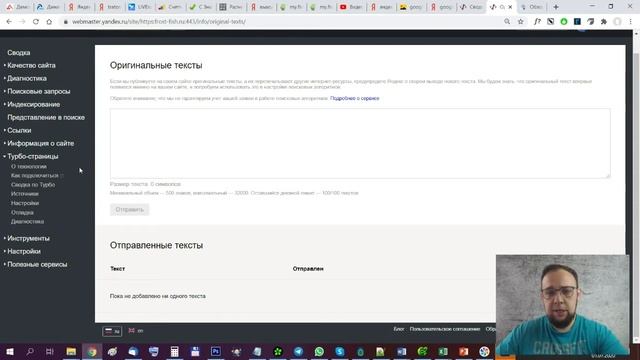This screenshot has height=360, width=640.
Task: Click the Текст column header
Action: point(118,269)
